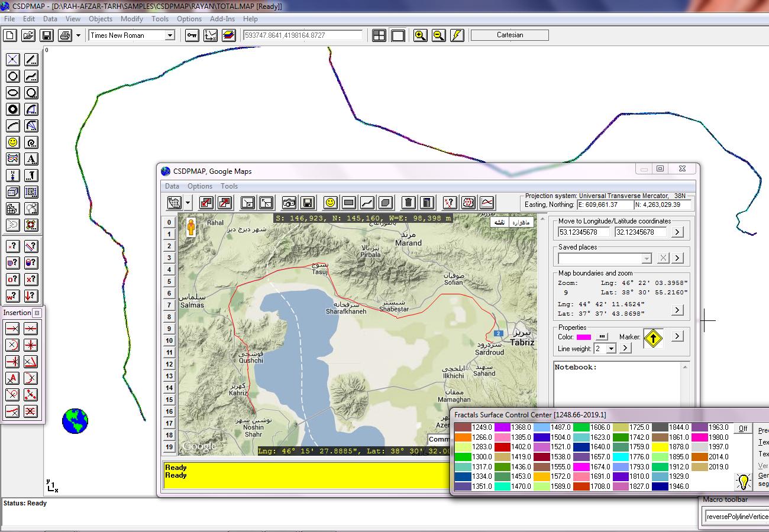This screenshot has height=532, width=769.
Task: Click the '>' button in Map boundaries section
Action: 677,310
